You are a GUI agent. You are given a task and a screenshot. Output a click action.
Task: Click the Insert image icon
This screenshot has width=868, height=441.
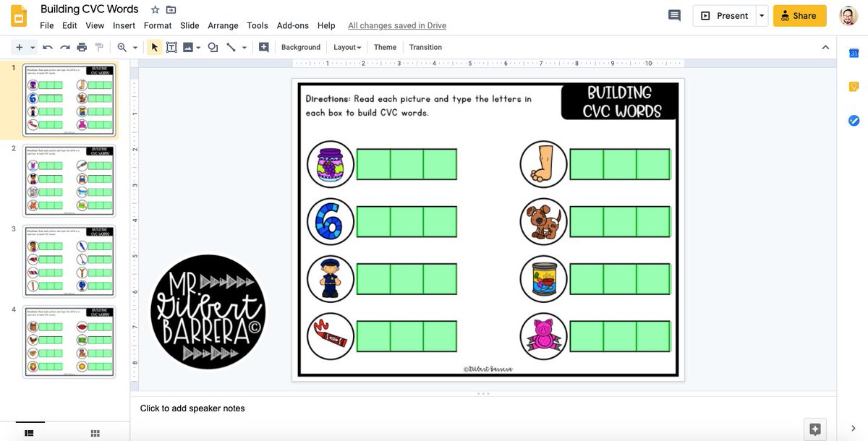[188, 47]
